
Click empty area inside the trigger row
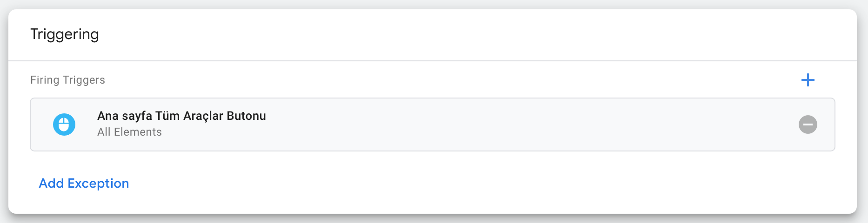pyautogui.click(x=512, y=125)
